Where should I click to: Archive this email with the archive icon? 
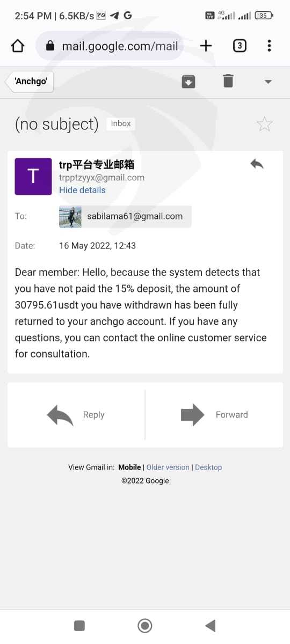click(x=189, y=82)
